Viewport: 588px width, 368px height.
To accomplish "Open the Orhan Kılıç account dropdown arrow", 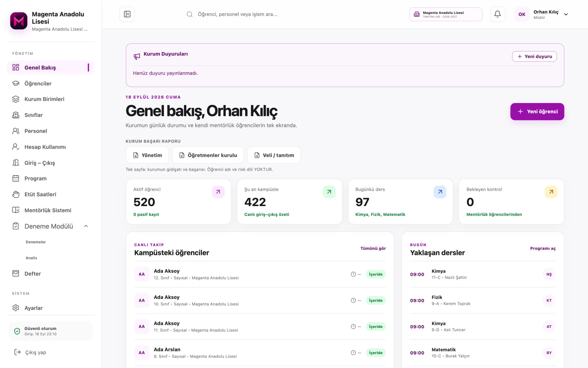I will (566, 14).
